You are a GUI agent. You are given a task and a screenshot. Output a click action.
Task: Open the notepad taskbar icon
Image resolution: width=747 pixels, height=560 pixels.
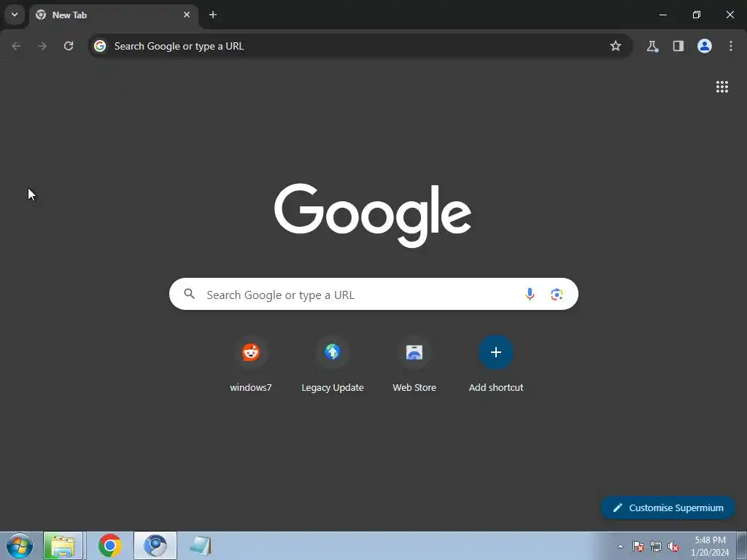pos(201,545)
